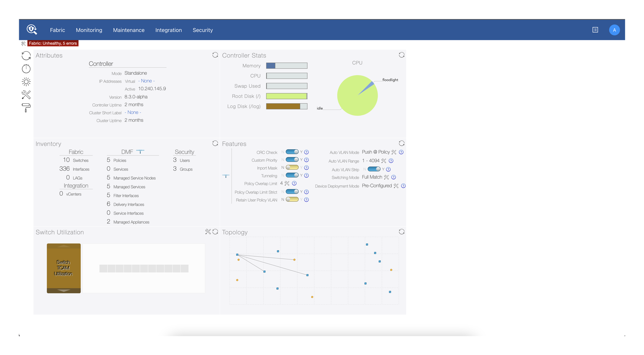
Task: Open help for Policy Overlap Limit
Action: [294, 183]
